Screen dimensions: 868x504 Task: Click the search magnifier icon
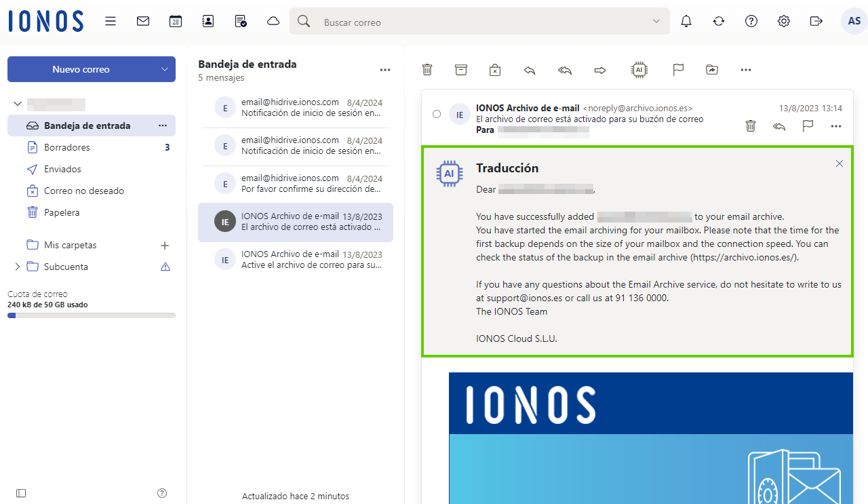coord(304,22)
